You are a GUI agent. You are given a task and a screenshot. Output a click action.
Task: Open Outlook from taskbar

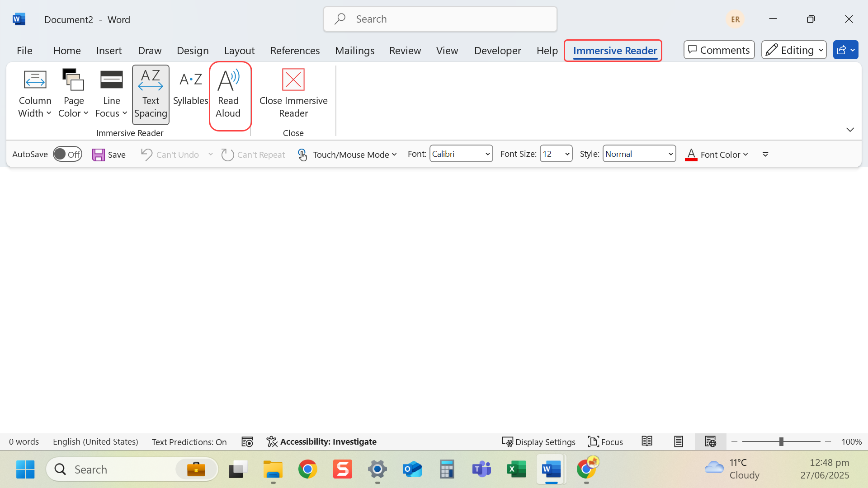tap(412, 469)
